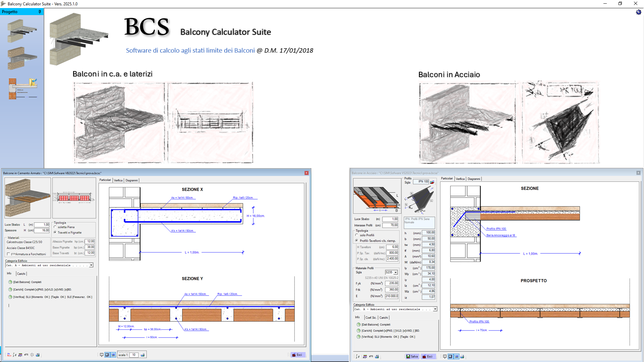Switch to Verifica tab in concrete window
This screenshot has height=362, width=644.
point(118,180)
